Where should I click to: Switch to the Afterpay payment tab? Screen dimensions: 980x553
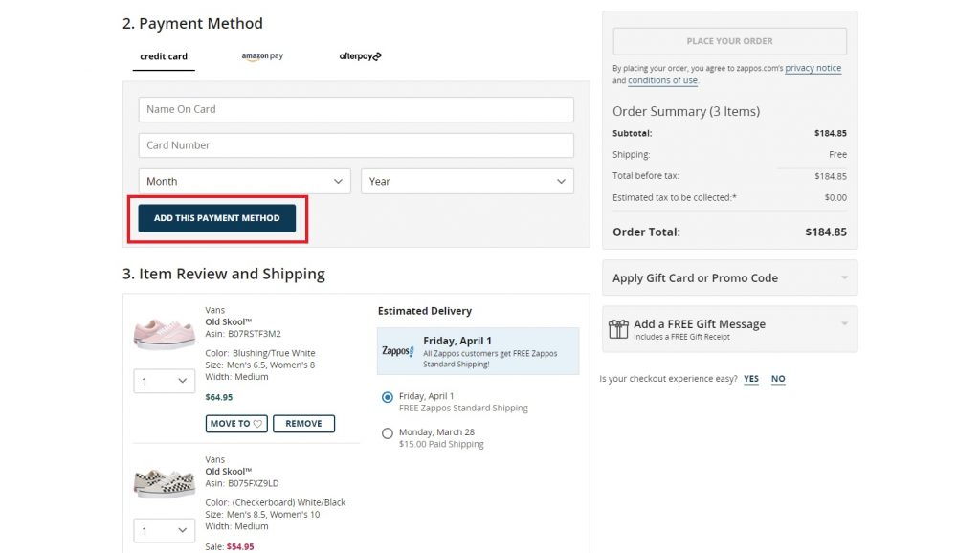360,56
